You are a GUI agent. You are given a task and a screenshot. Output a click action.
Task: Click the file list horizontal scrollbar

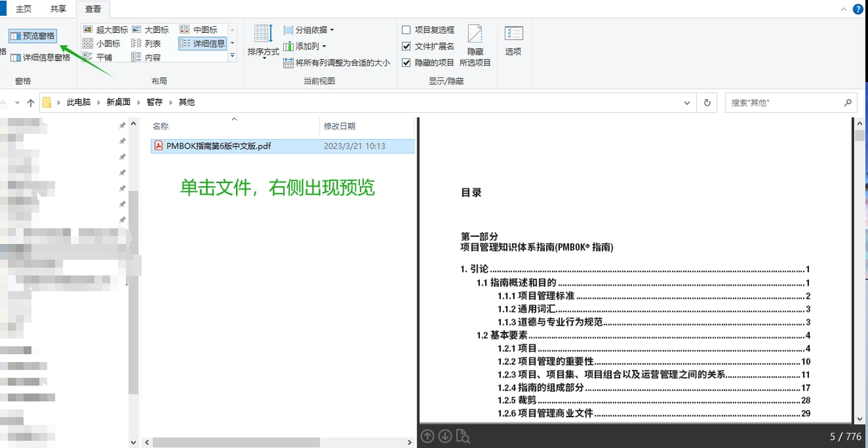coord(236,442)
